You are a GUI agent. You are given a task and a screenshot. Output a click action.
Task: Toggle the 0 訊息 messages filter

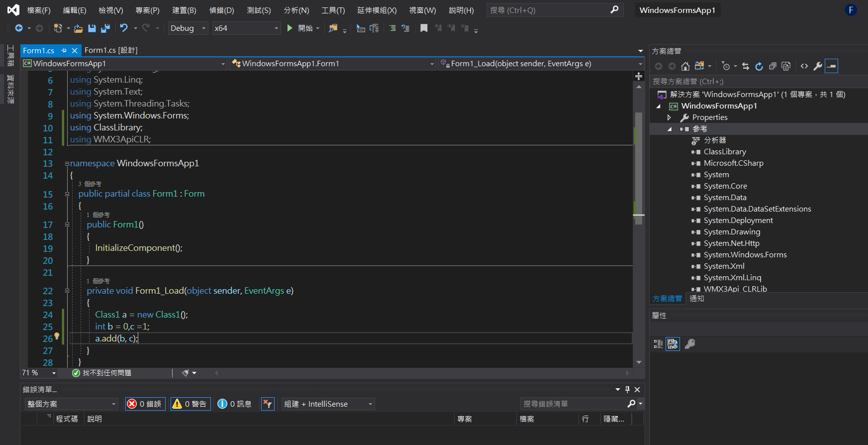click(x=234, y=404)
